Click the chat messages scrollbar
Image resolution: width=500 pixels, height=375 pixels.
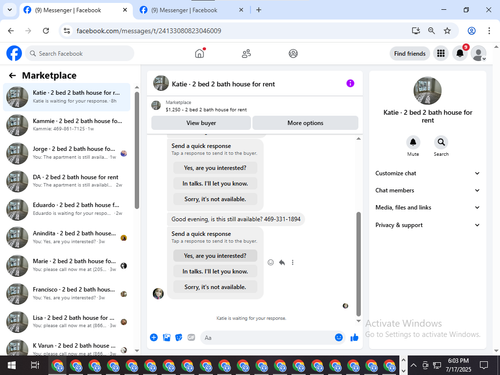tap(359, 263)
